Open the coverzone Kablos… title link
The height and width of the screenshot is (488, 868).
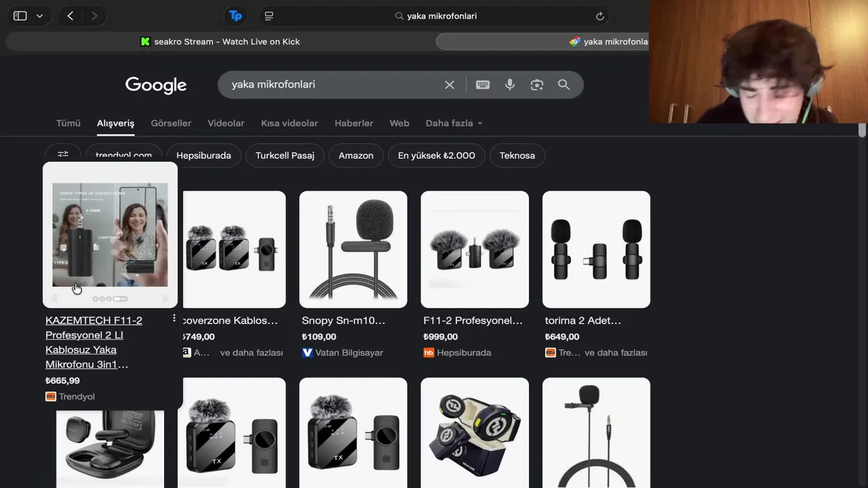pos(231,321)
